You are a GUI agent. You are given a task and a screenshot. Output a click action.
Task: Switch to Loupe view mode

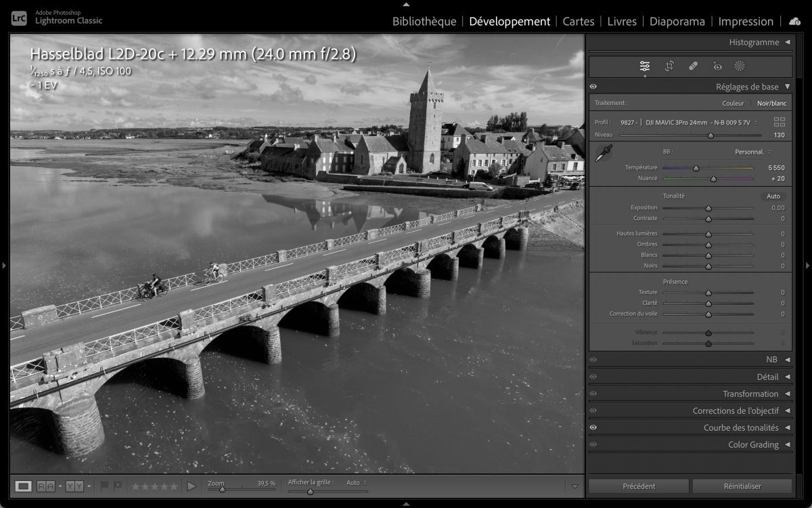tap(24, 486)
